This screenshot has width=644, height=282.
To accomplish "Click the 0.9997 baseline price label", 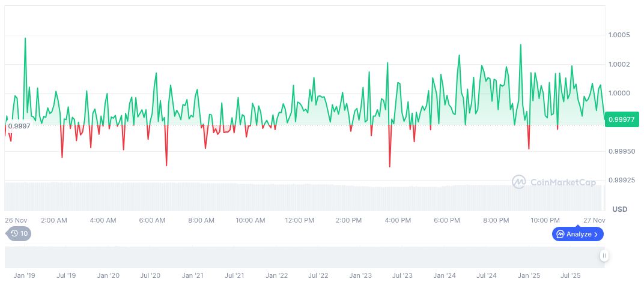I will (x=19, y=125).
